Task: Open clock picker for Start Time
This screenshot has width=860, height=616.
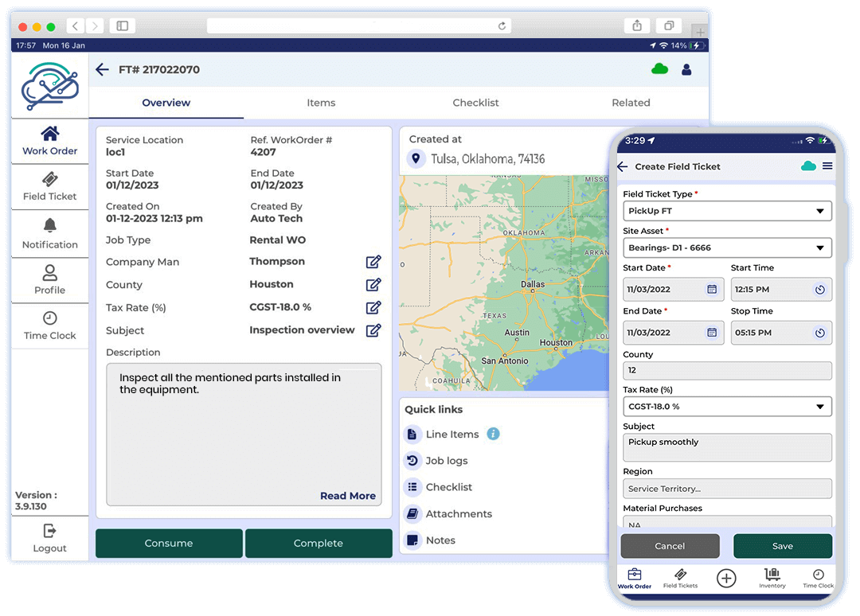Action: pos(819,290)
